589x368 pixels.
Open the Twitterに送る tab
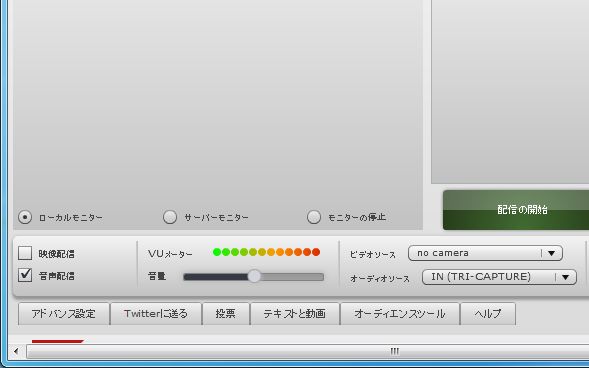(156, 314)
